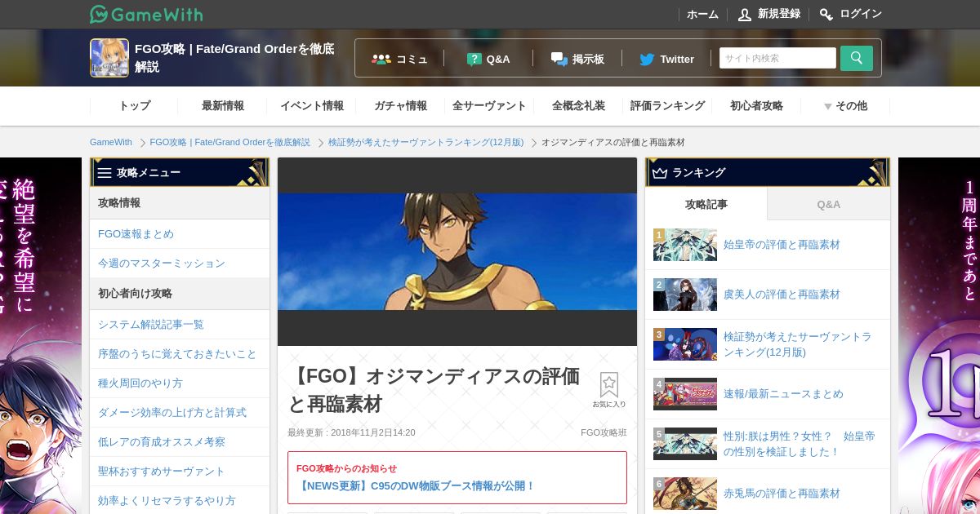Image resolution: width=980 pixels, height=514 pixels.
Task: Open the 評価ランキング navigation item
Action: pyautogui.click(x=667, y=106)
